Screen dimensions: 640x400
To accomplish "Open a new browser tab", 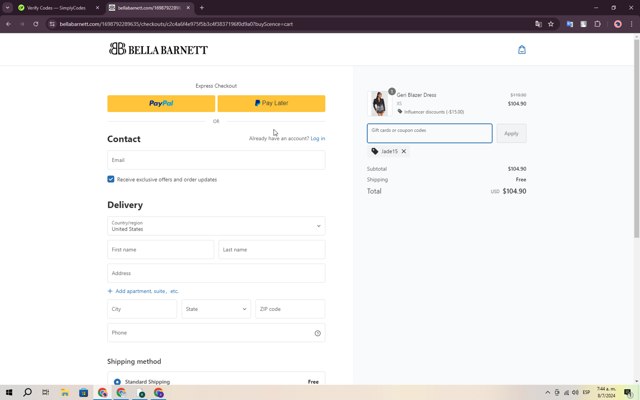I will (202, 8).
